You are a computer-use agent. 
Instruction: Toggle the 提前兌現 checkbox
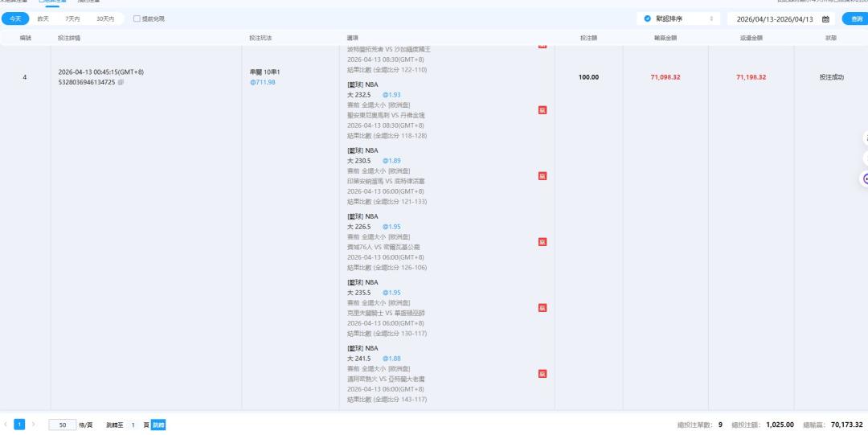[137, 18]
